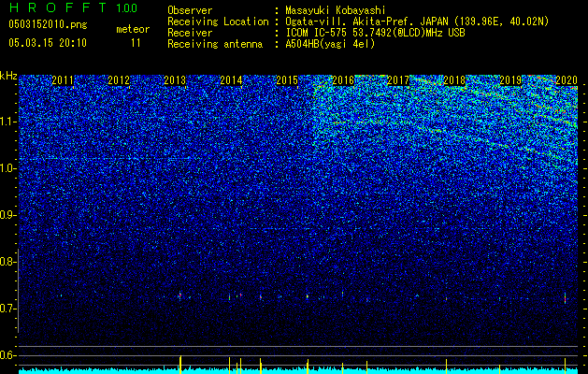Viewport: 588px width, 374px height.
Task: Click the HROFFT program title
Action: click(x=59, y=7)
